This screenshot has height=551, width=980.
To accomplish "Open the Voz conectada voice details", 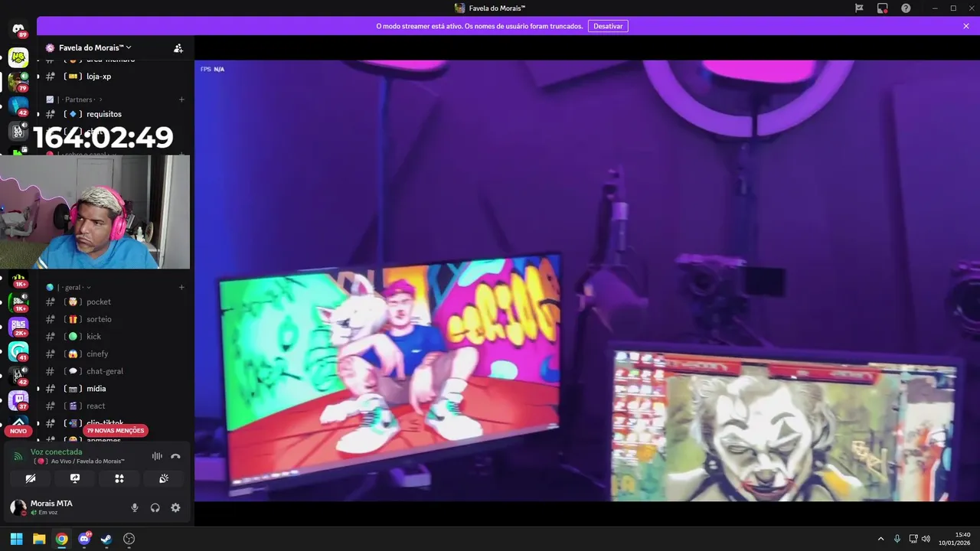I will pyautogui.click(x=56, y=452).
